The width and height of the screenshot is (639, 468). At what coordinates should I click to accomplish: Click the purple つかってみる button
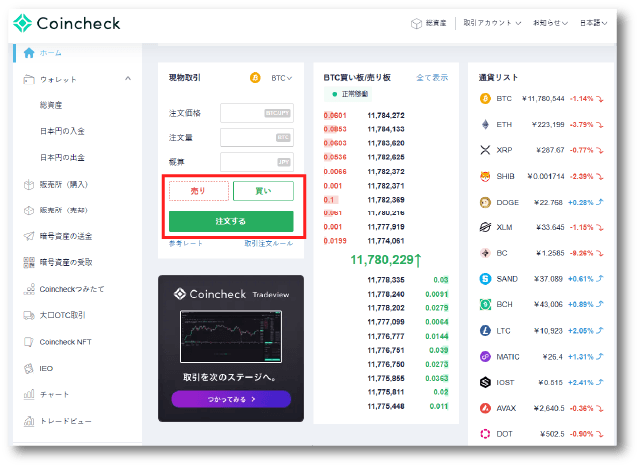(x=231, y=398)
